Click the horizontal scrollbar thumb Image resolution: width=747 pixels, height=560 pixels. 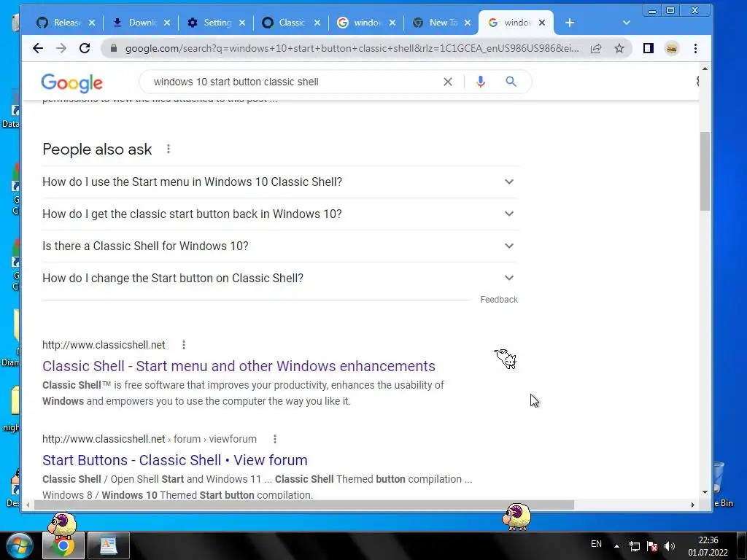pos(304,505)
